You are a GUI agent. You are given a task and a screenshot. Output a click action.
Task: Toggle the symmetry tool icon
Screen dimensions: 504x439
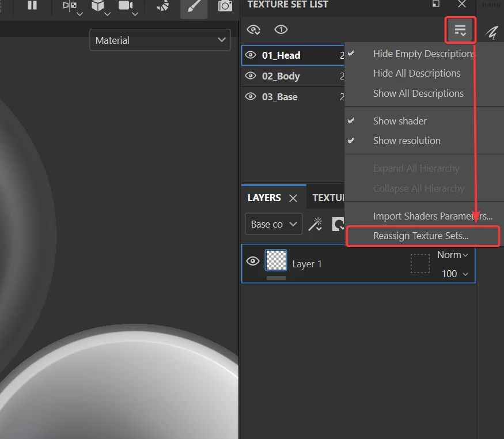pos(70,5)
